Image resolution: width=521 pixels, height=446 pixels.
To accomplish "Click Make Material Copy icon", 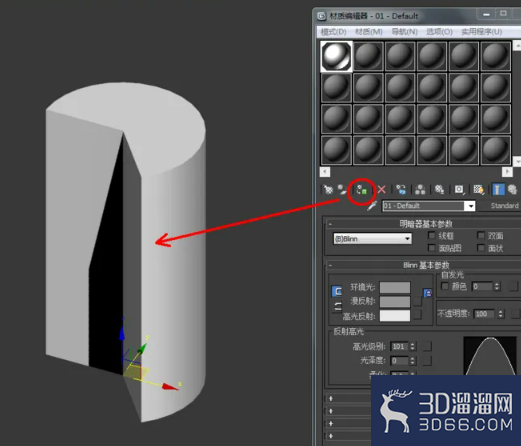I will [401, 190].
